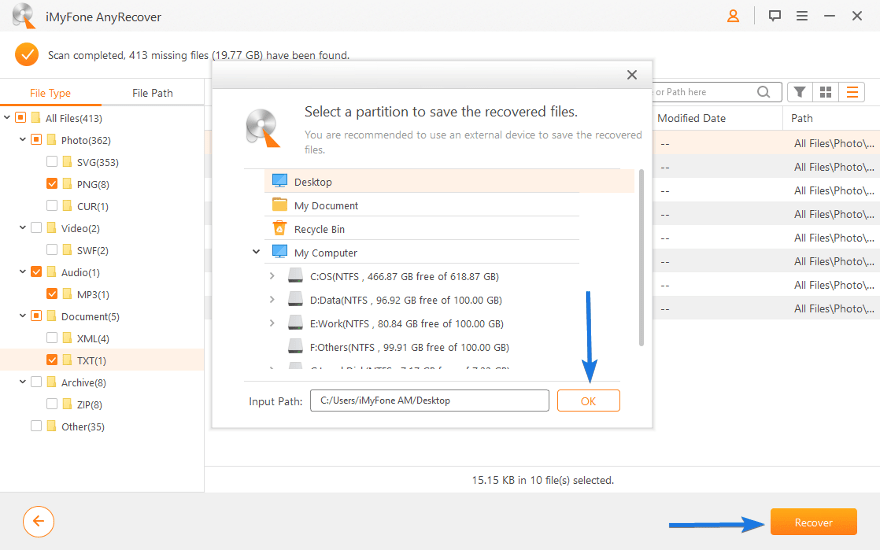Click the E:Work drive icon

point(296,323)
